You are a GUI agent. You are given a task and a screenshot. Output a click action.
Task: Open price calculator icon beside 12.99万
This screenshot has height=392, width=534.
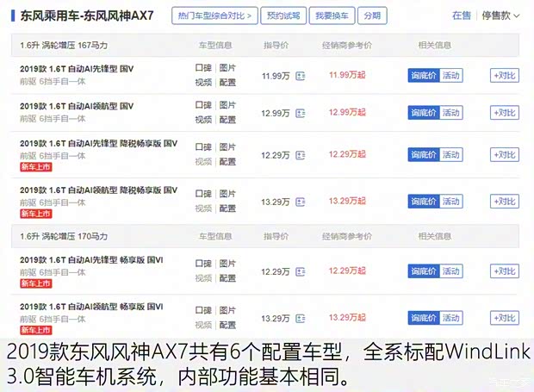[x=300, y=113]
